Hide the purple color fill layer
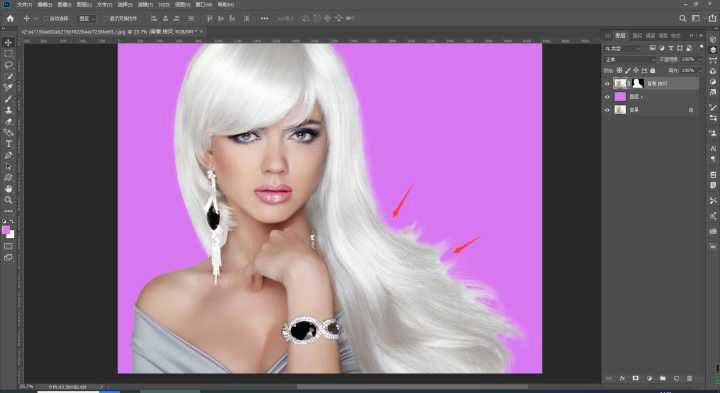This screenshot has height=393, width=720. coord(607,97)
